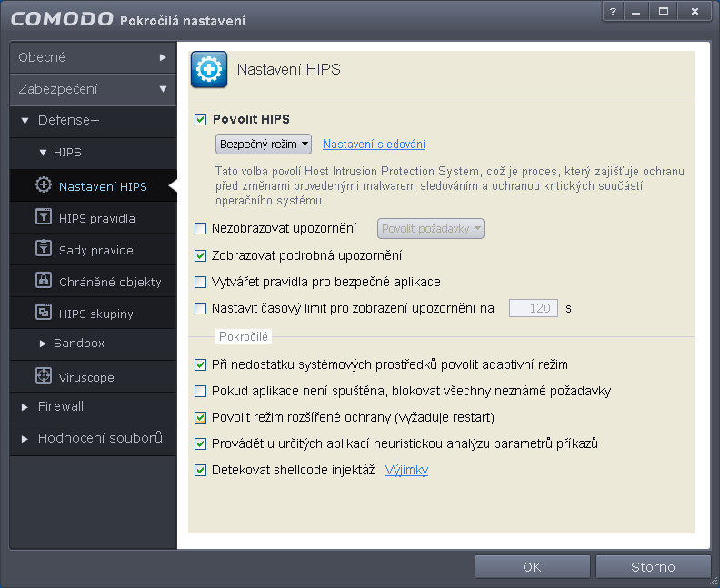
Task: Open the Povolit požadavky dropdown
Action: [431, 229]
